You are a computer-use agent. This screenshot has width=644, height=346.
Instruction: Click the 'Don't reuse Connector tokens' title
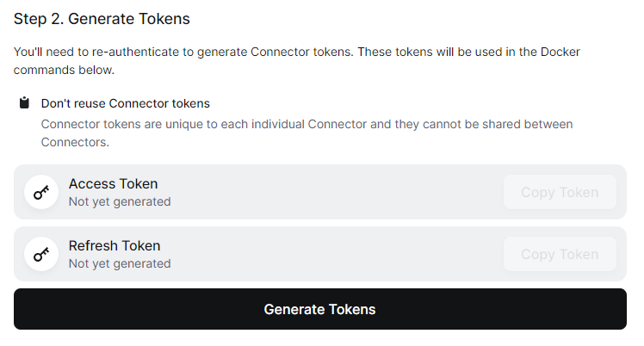(x=125, y=103)
